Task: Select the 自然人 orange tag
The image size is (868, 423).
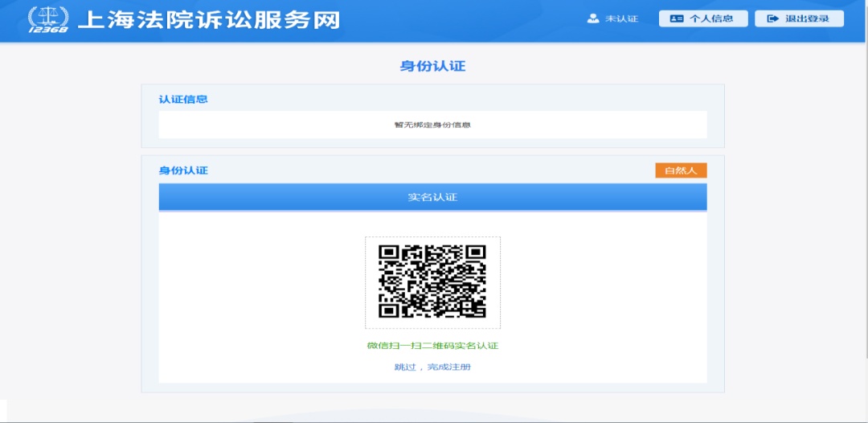Action: click(x=681, y=170)
